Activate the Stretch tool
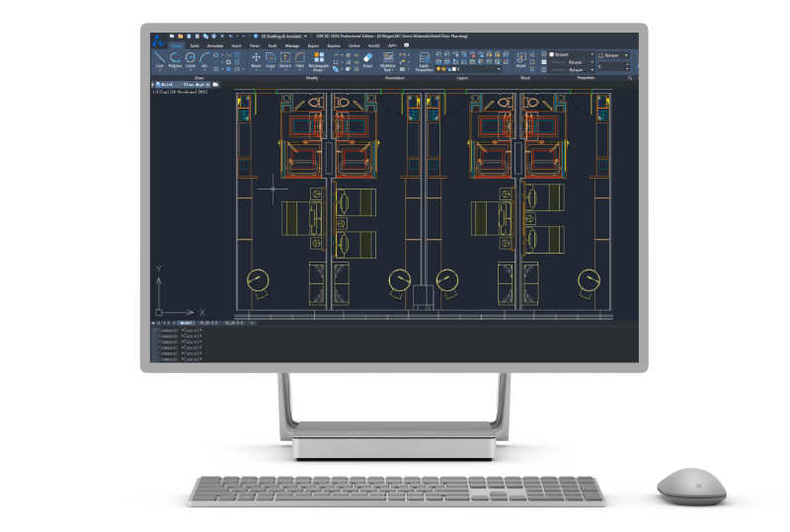Viewport: 790px width, 532px height. (x=285, y=58)
